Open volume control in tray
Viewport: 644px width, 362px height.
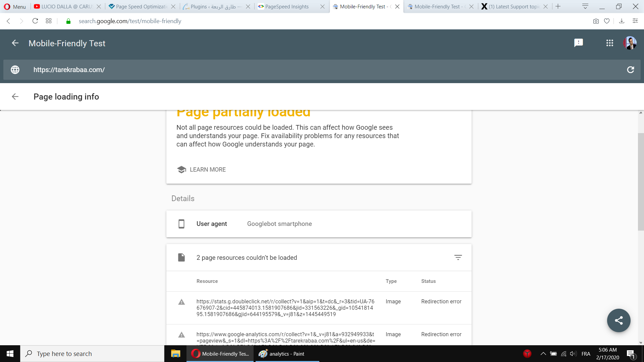pyautogui.click(x=573, y=354)
